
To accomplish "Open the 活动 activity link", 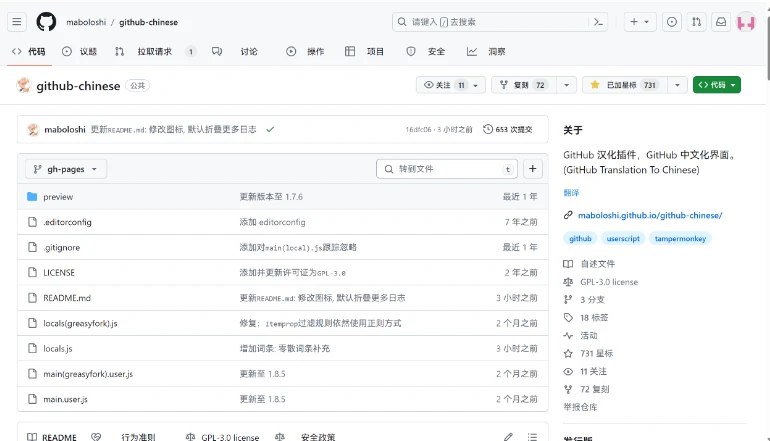I will (580, 335).
